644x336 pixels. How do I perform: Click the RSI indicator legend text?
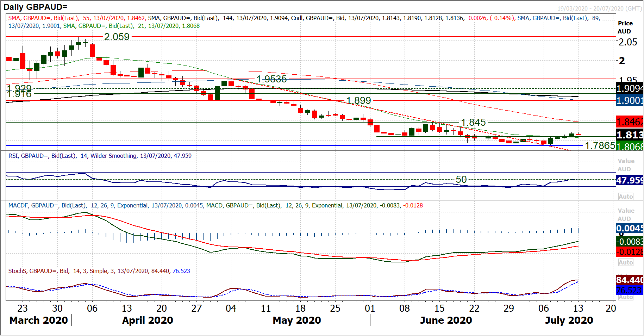pyautogui.click(x=100, y=156)
